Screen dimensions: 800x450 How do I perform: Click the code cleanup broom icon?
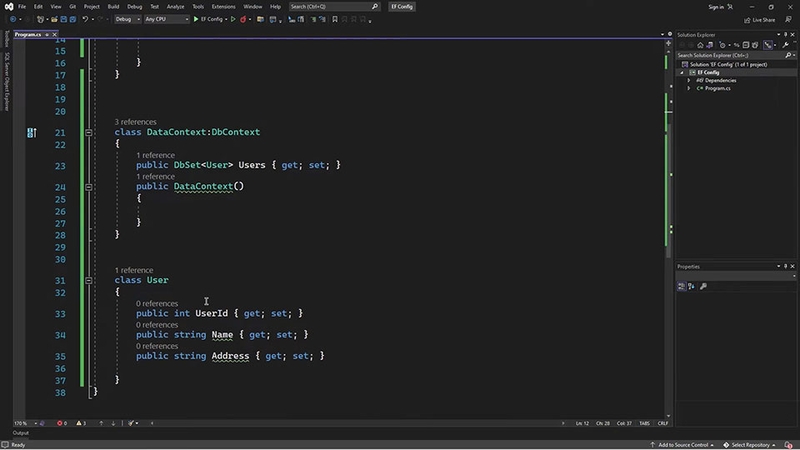(131, 423)
